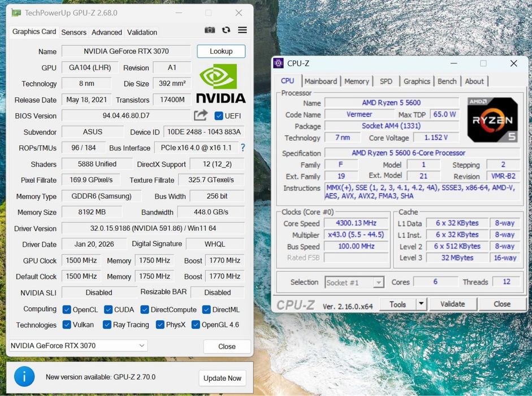Click the Bandwidth value 448.0 GB/s
Image resolution: width=532 pixels, height=396 pixels.
coord(211,212)
